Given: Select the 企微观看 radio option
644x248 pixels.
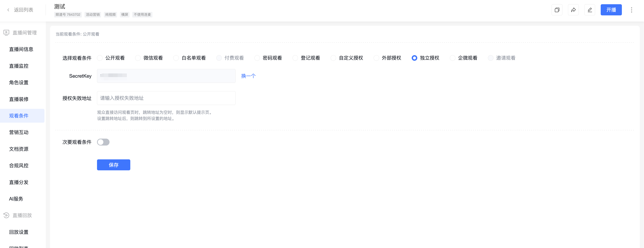Looking at the screenshot, I should pos(452,58).
